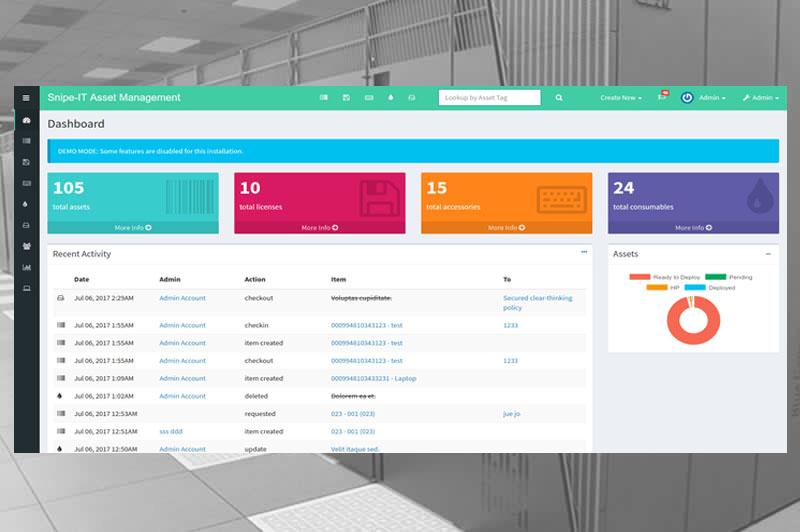Click the top bar keyboard accessories icon
Viewport: 800px width, 532px height.
click(x=369, y=98)
